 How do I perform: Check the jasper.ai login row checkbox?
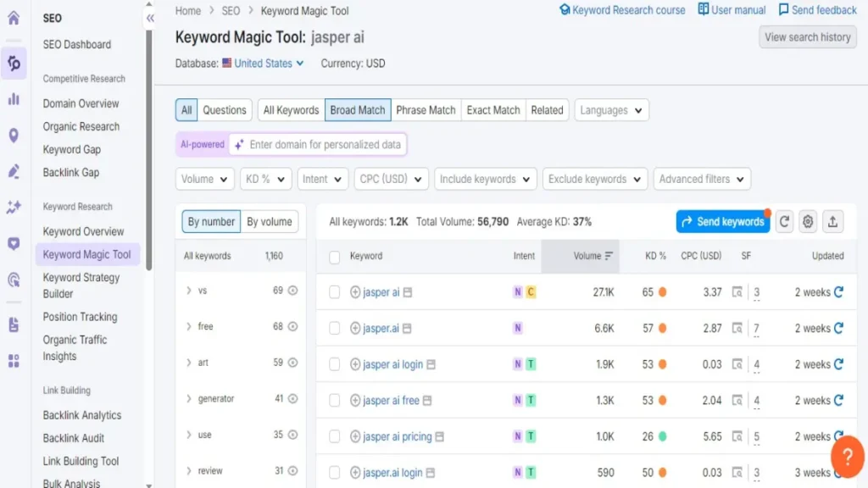click(334, 473)
